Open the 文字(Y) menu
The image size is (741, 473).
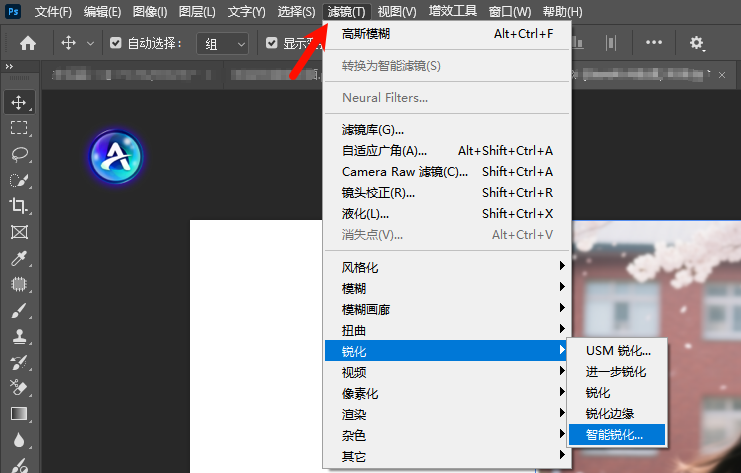point(246,11)
